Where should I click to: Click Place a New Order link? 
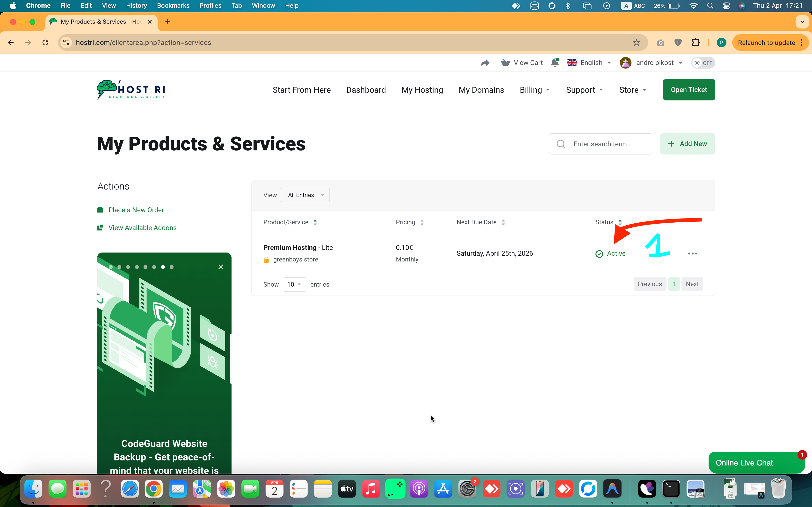tap(136, 210)
